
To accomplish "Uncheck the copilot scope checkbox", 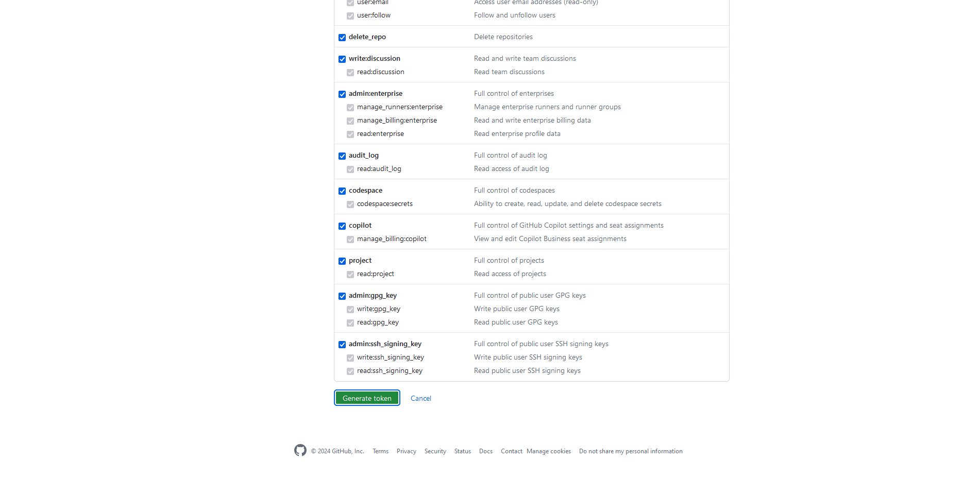I will [x=342, y=226].
